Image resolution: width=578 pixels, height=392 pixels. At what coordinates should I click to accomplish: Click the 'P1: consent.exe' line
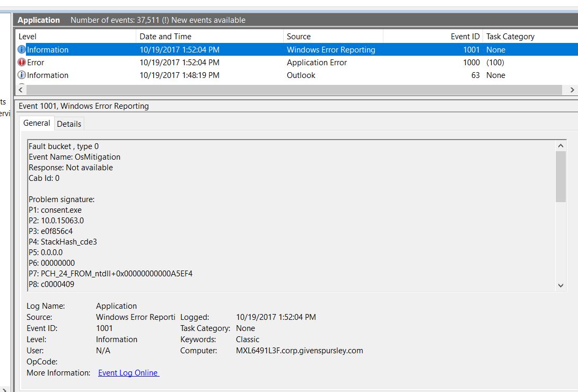[x=55, y=210]
